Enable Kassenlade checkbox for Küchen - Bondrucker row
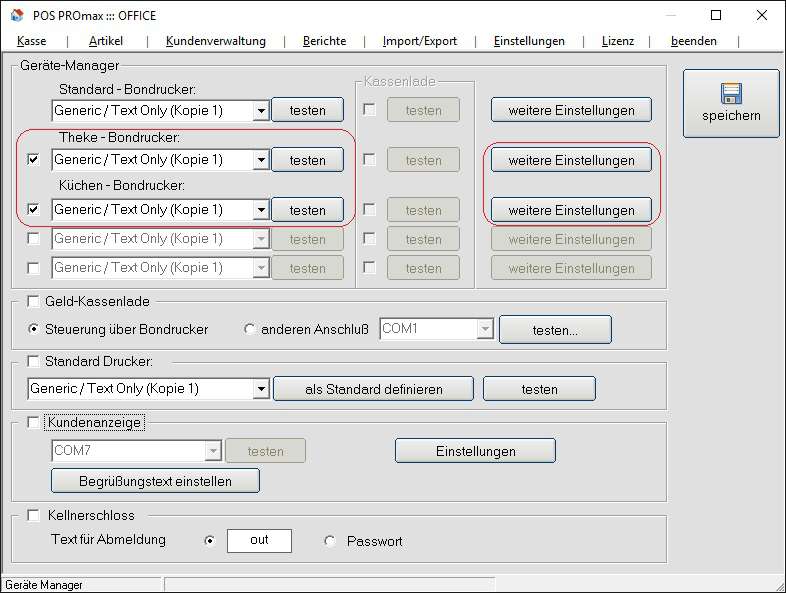The width and height of the screenshot is (786, 593). point(369,209)
